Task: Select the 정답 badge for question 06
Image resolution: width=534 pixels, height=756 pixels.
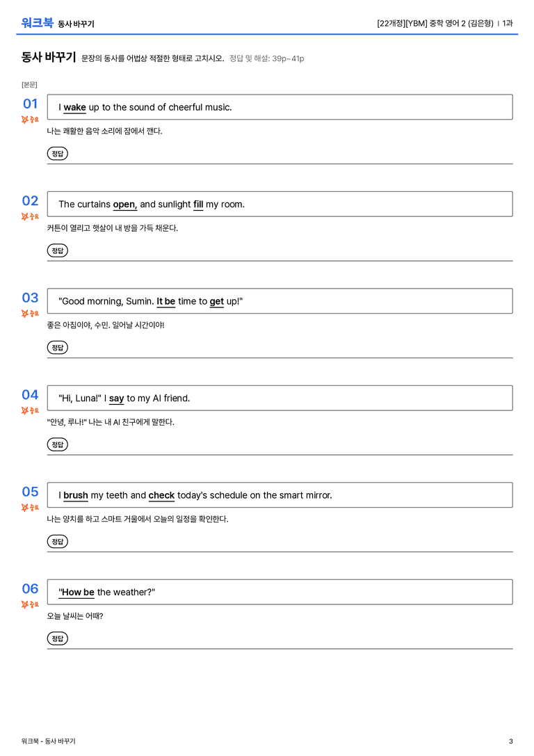Action: point(57,638)
